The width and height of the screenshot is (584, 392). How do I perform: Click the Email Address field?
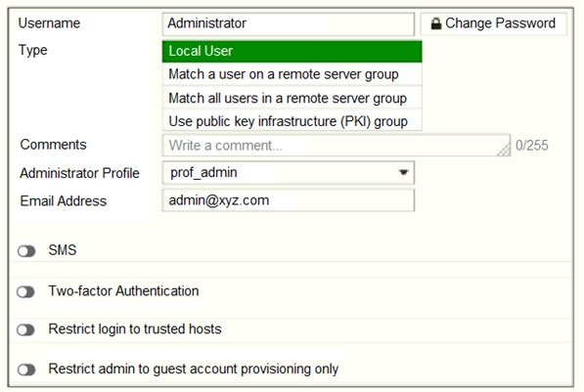289,200
